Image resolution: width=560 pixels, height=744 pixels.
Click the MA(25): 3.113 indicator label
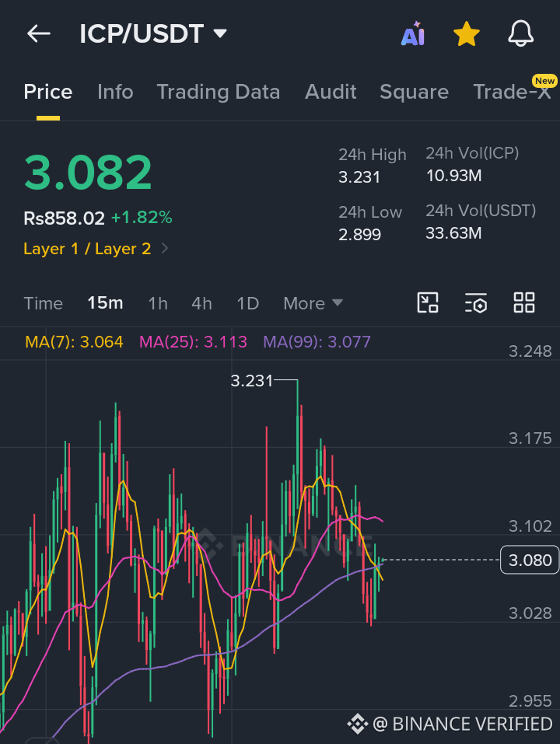coord(193,341)
